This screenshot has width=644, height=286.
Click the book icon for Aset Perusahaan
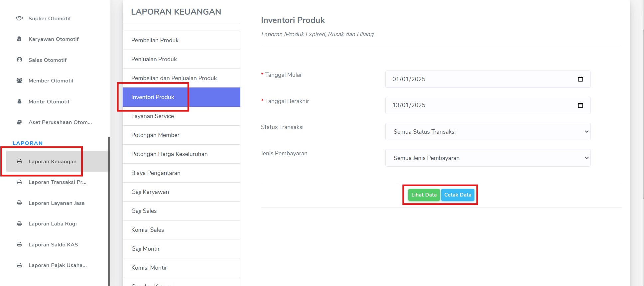[19, 122]
